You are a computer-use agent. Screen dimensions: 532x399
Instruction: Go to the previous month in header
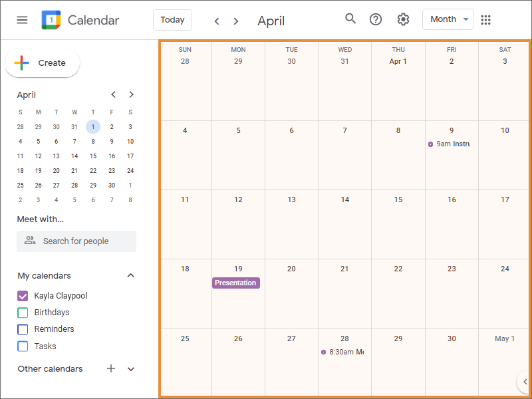217,21
